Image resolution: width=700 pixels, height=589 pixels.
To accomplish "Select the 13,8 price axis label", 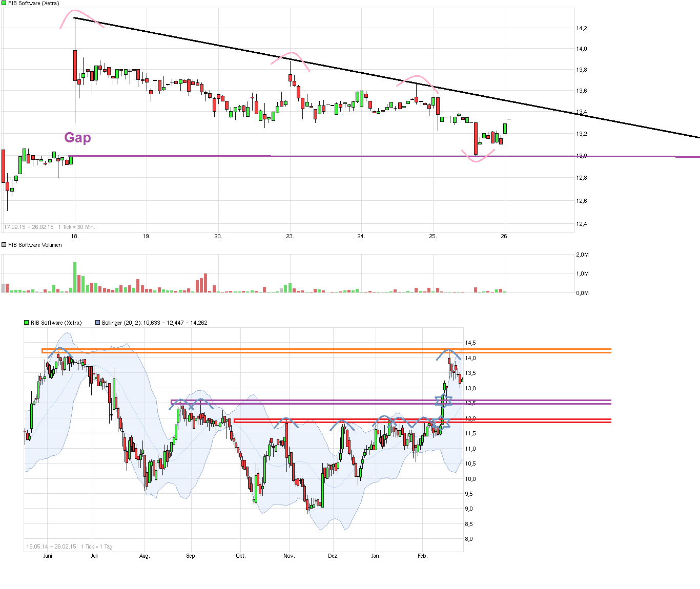I will click(x=582, y=70).
